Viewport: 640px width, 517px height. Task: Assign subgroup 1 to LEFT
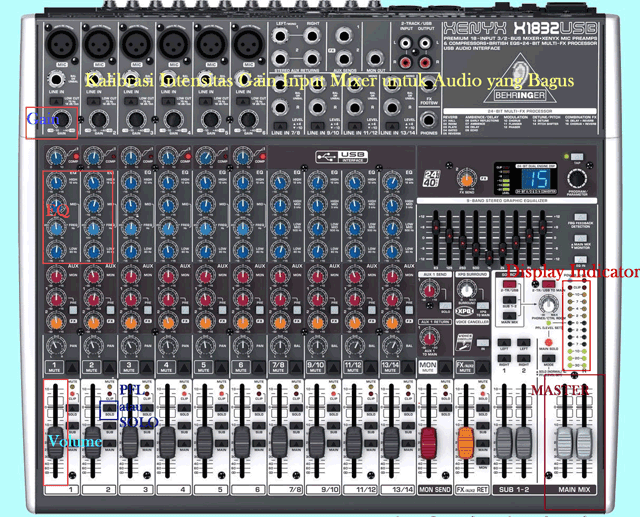point(504,342)
